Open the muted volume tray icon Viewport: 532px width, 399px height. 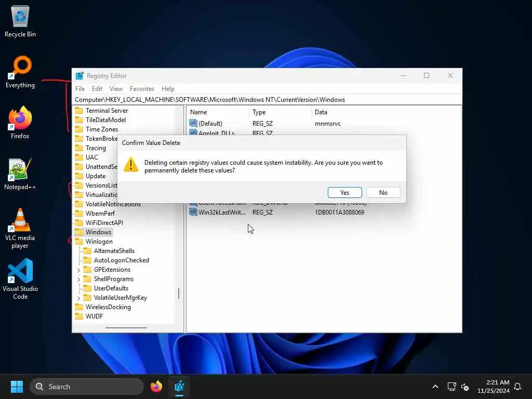(465, 387)
